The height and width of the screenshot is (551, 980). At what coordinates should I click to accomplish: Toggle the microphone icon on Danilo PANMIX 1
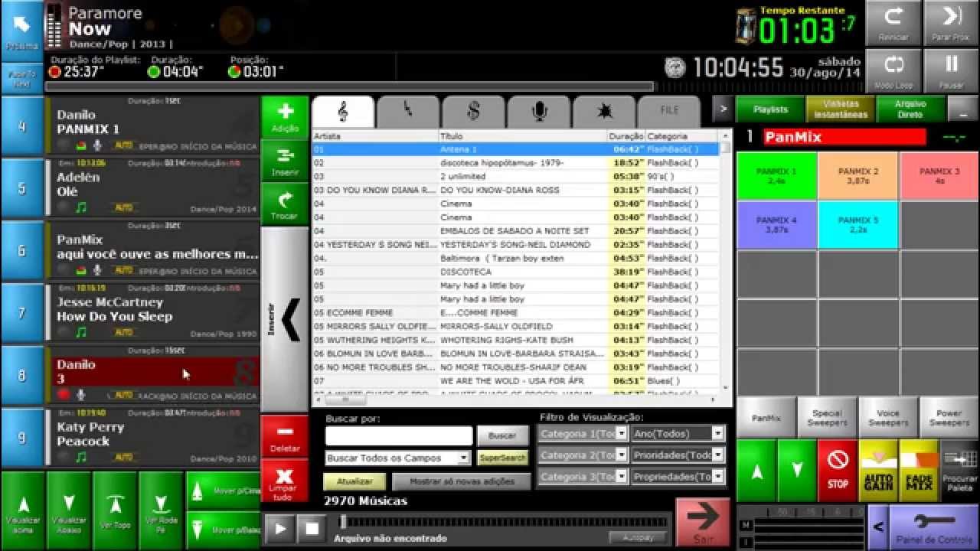tap(97, 145)
